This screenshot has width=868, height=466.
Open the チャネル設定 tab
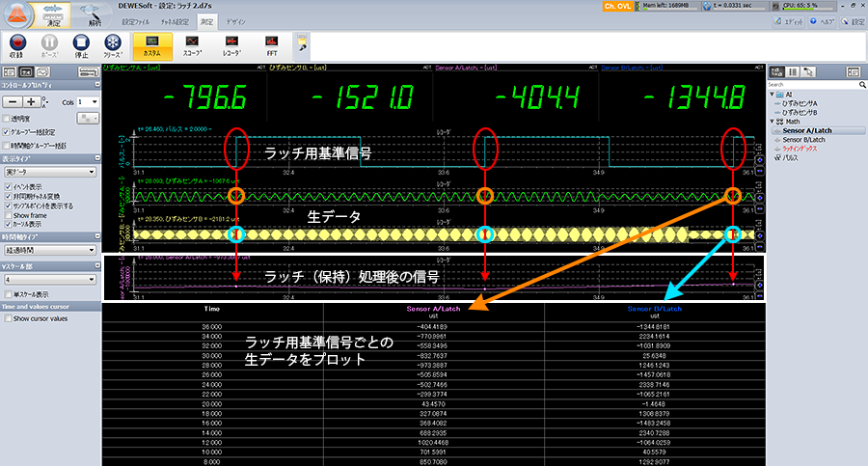pyautogui.click(x=175, y=22)
